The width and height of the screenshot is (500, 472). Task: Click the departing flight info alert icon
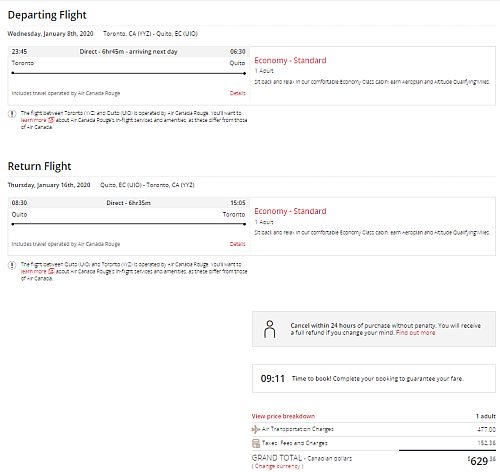12,114
